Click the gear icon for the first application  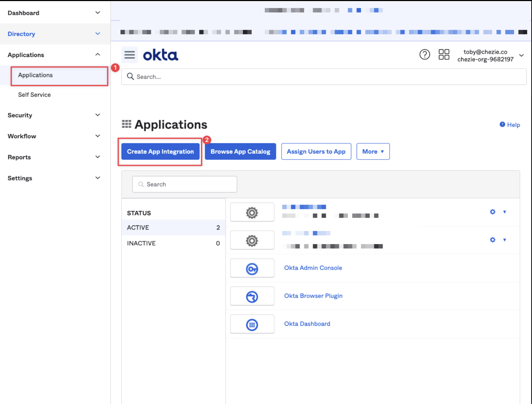point(492,212)
